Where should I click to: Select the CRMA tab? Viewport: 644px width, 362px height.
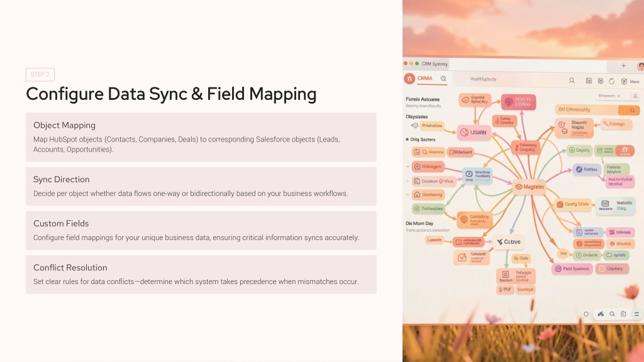(425, 79)
